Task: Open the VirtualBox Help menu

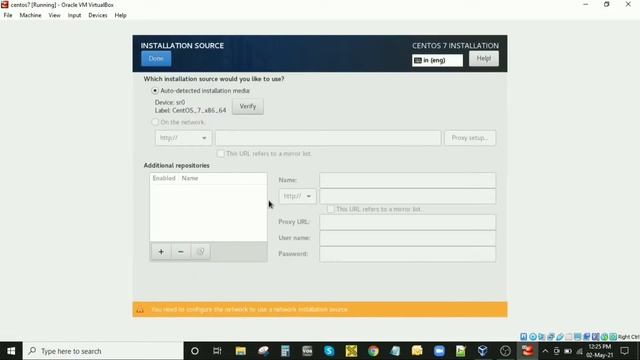Action: pos(120,15)
